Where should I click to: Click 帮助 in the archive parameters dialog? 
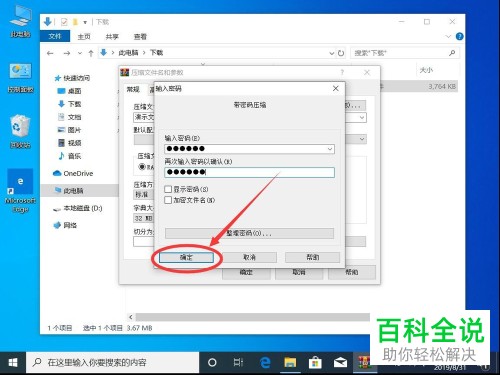pos(352,272)
